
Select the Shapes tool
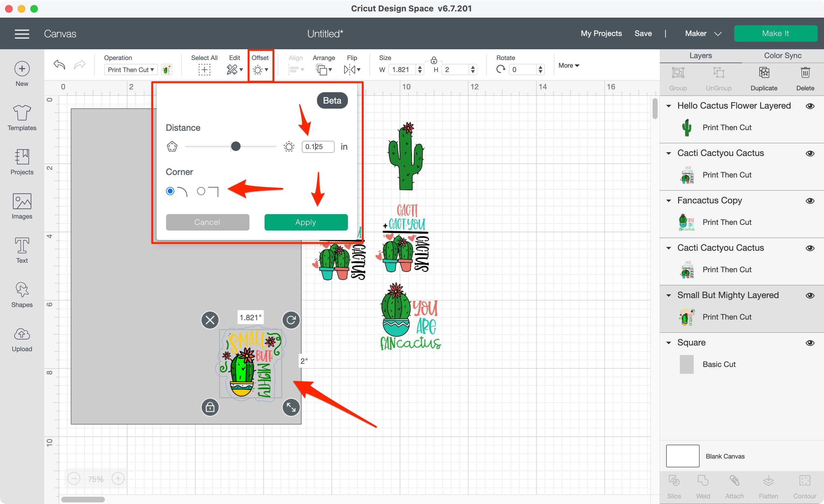(22, 290)
